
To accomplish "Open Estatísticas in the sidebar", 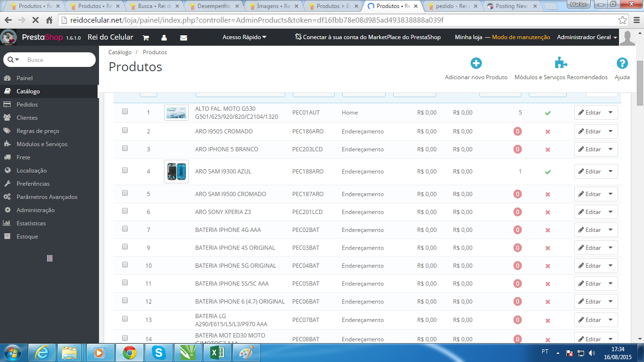I will tap(49, 223).
